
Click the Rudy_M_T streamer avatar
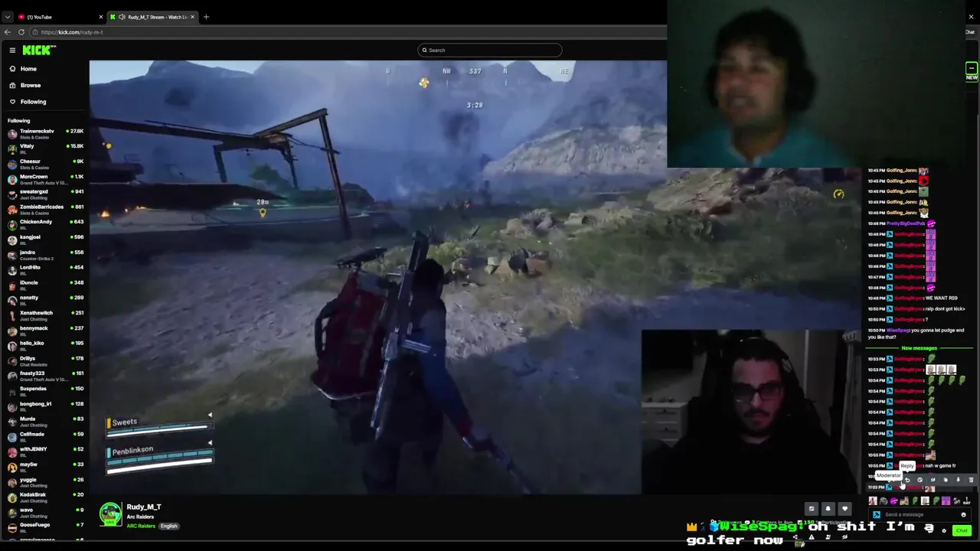tap(111, 514)
